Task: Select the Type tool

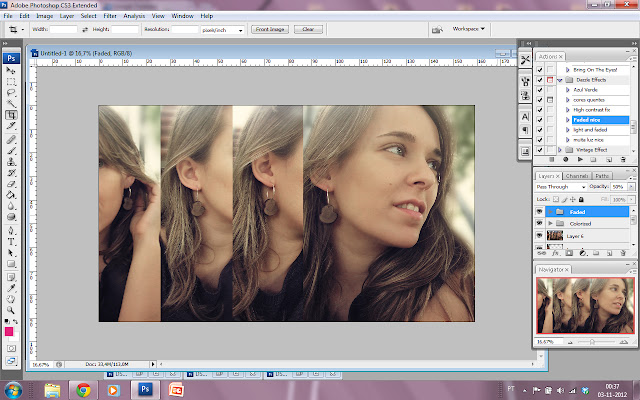Action: 11,241
